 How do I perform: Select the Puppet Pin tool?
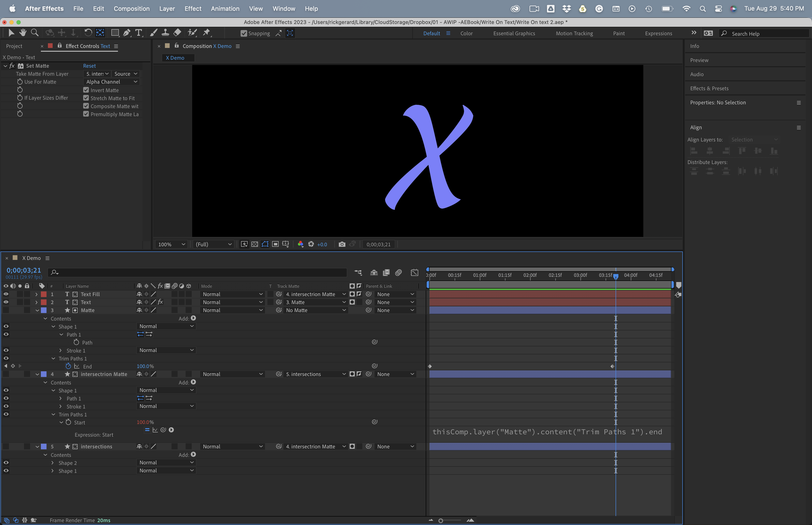click(x=207, y=32)
